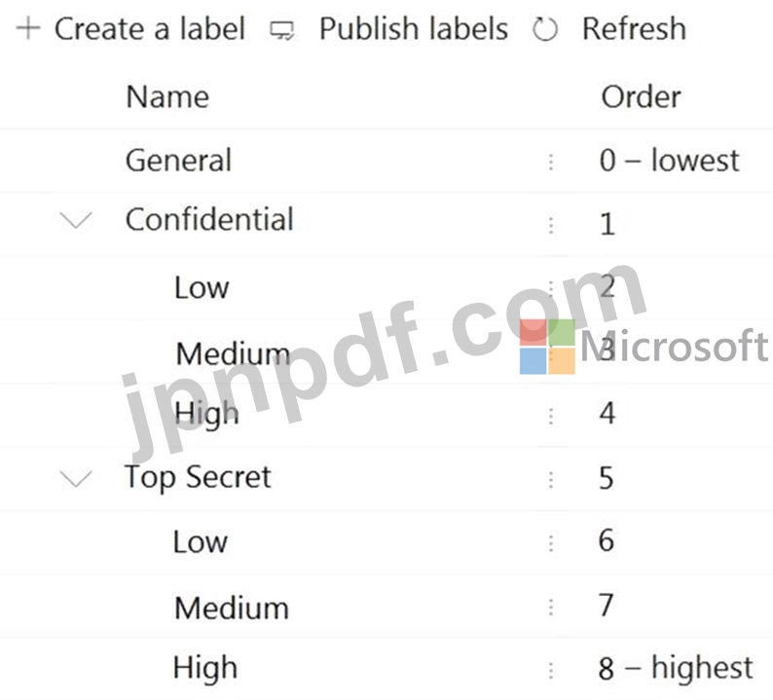Image resolution: width=773 pixels, height=700 pixels.
Task: Click the Publish labels button text
Action: [x=414, y=28]
